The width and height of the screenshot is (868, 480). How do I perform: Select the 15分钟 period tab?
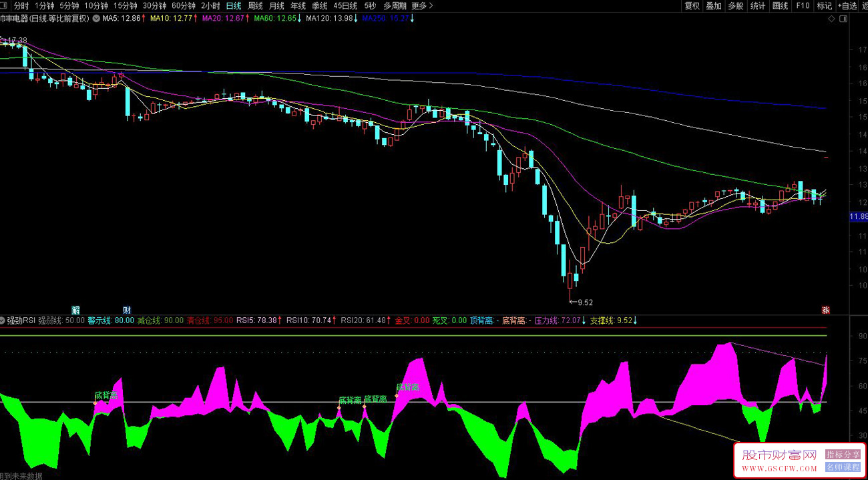(x=126, y=5)
